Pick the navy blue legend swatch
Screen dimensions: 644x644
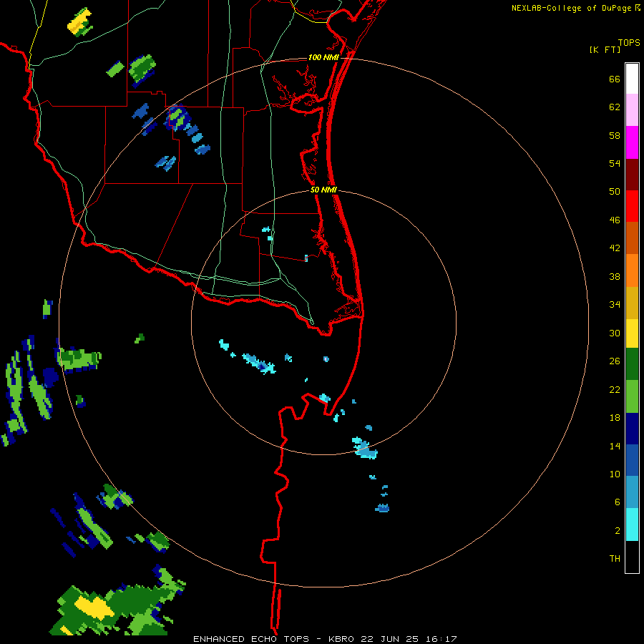(632, 429)
